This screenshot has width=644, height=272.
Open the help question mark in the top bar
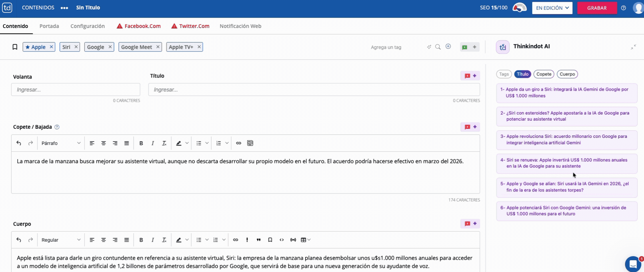pyautogui.click(x=623, y=8)
